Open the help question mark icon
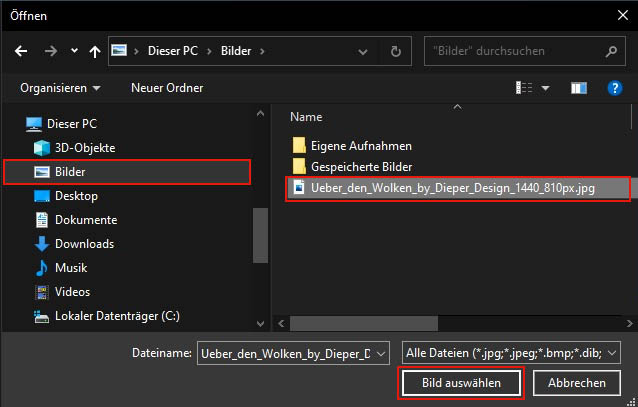Image resolution: width=638 pixels, height=407 pixels. tap(615, 88)
